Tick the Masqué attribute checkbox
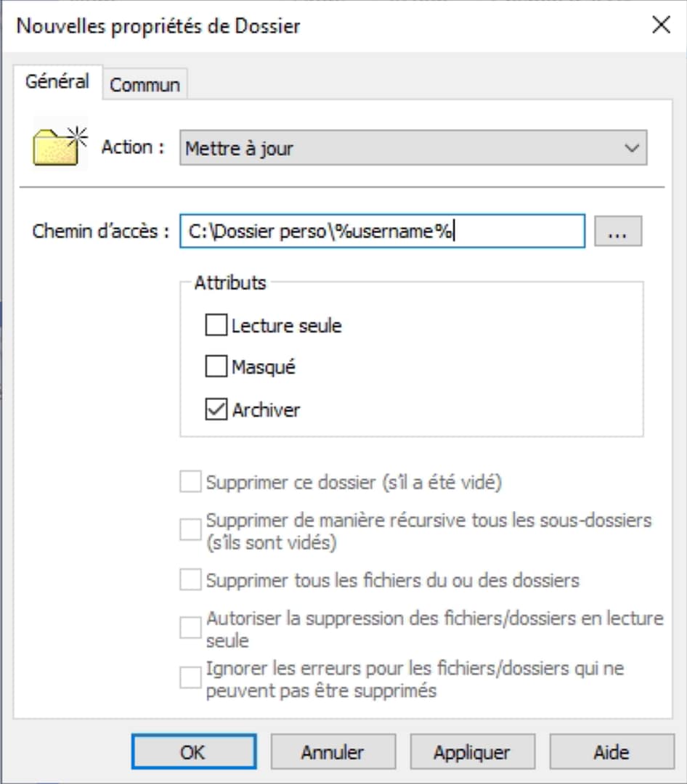This screenshot has width=687, height=784. pyautogui.click(x=216, y=367)
